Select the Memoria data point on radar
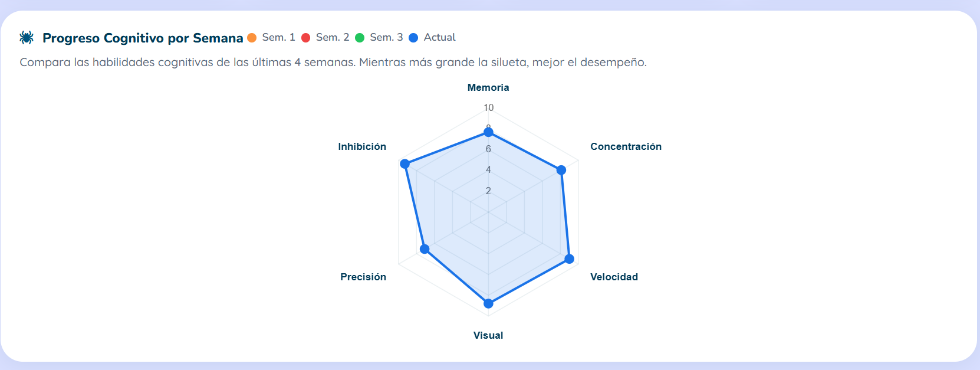Viewport: 980px width, 370px height. point(488,132)
